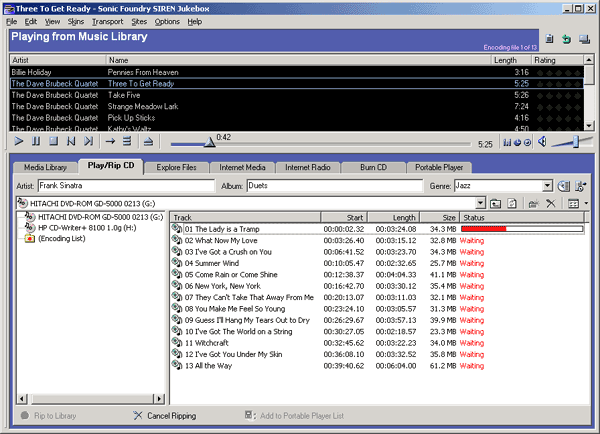Open the File menu
600x434 pixels.
(x=11, y=22)
